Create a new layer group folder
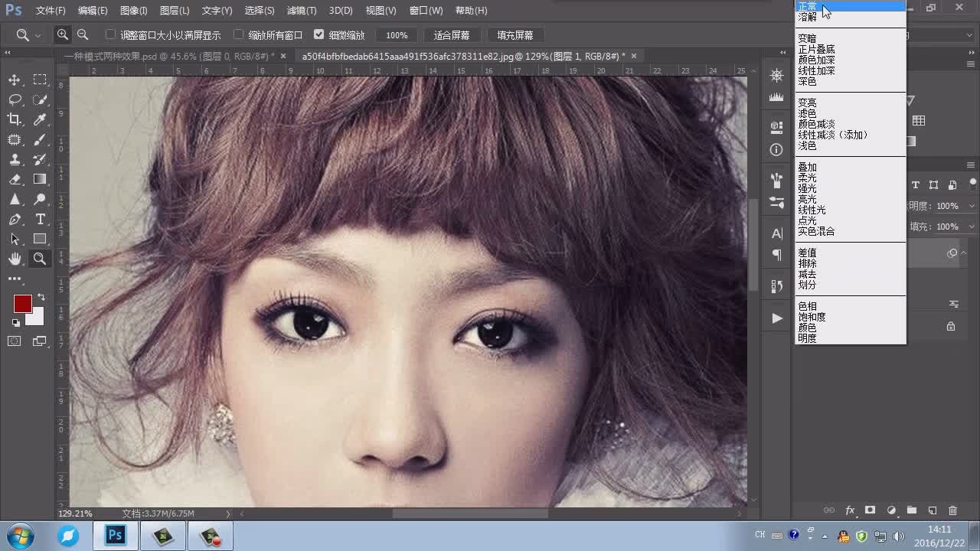 912,510
